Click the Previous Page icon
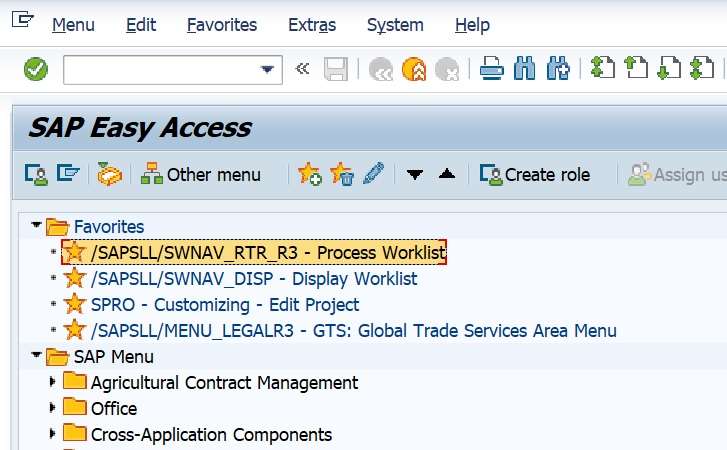The width and height of the screenshot is (727, 450). [x=636, y=68]
